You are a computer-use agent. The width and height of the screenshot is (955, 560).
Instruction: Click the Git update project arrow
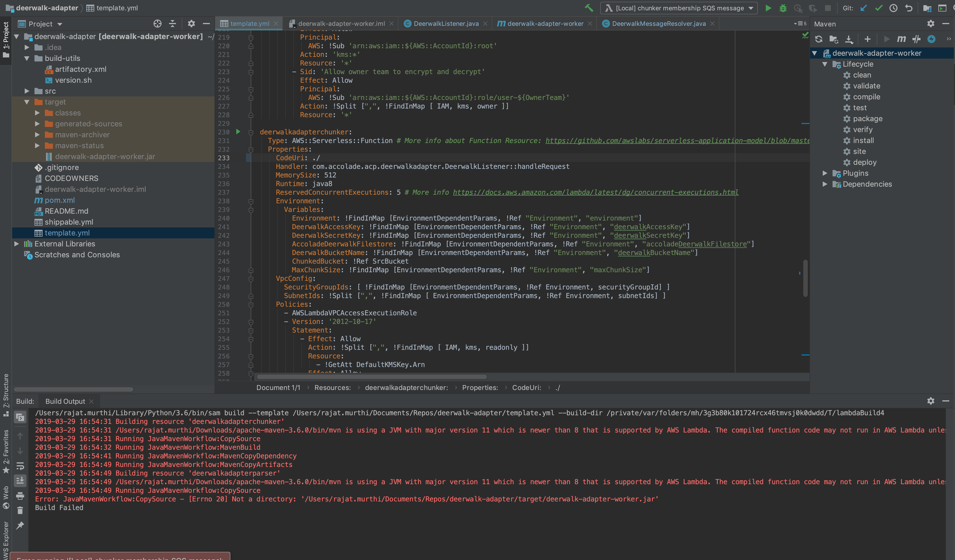(863, 8)
